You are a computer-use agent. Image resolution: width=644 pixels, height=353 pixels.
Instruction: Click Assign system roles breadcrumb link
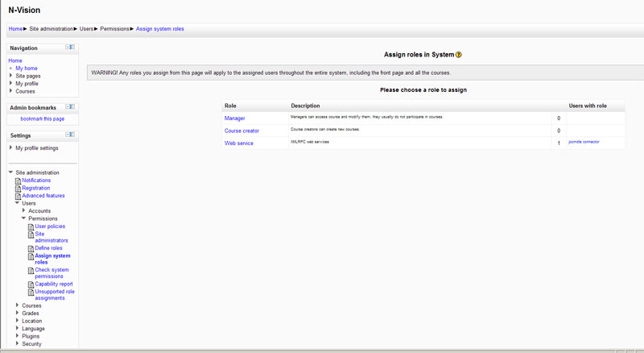tap(160, 28)
